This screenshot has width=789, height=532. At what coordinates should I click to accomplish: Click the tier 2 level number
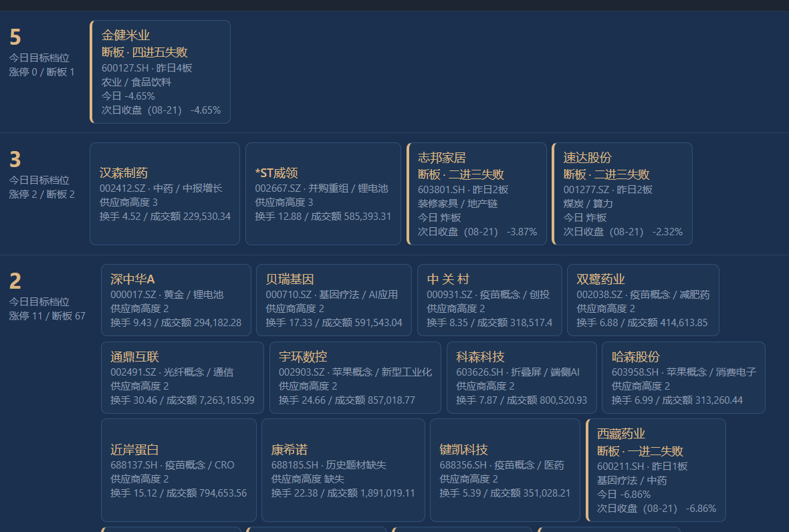click(15, 281)
